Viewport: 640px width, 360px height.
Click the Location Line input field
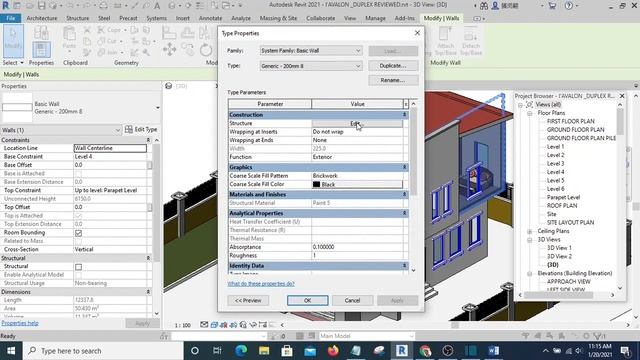click(110, 148)
